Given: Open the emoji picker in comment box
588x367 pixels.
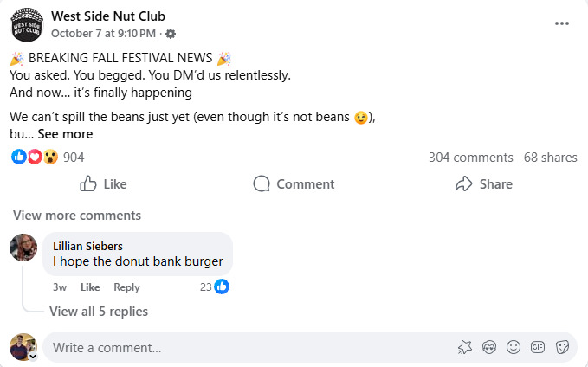Looking at the screenshot, I should point(513,347).
